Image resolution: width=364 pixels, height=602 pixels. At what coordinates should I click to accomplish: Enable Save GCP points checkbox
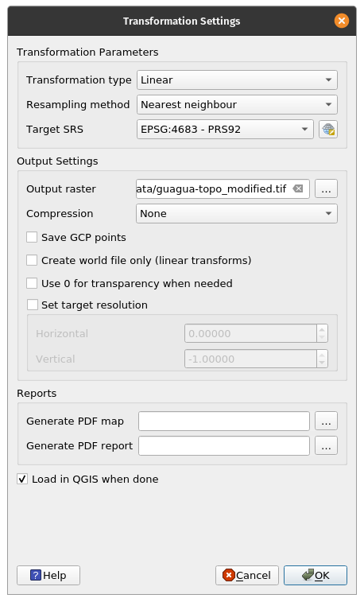click(x=32, y=237)
